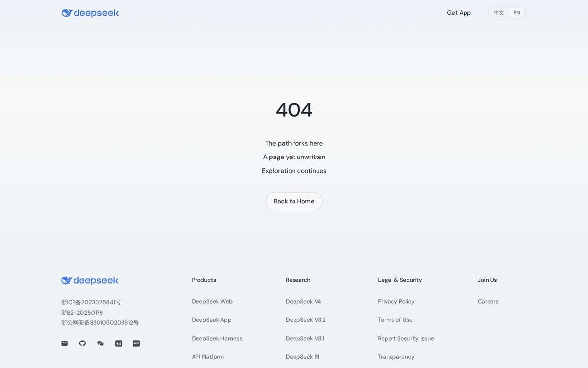Viewport: 588px width, 368px height.
Task: Open Report Security Issue link
Action: (x=406, y=338)
